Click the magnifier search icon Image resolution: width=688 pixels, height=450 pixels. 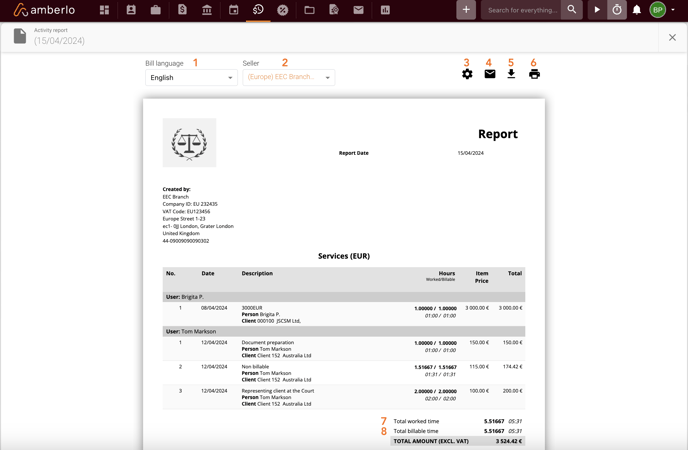571,9
